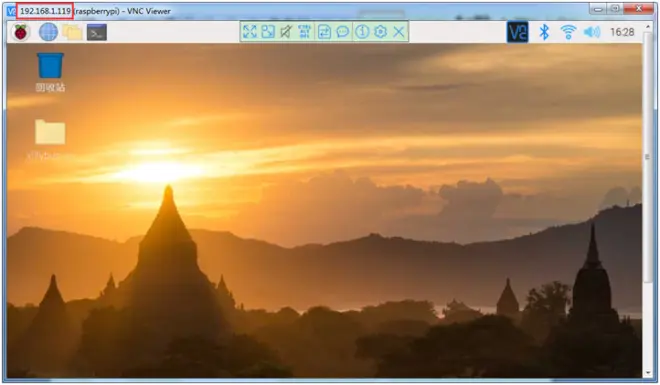Click the vertical scrollbar down arrow
The image size is (660, 385).
648,373
